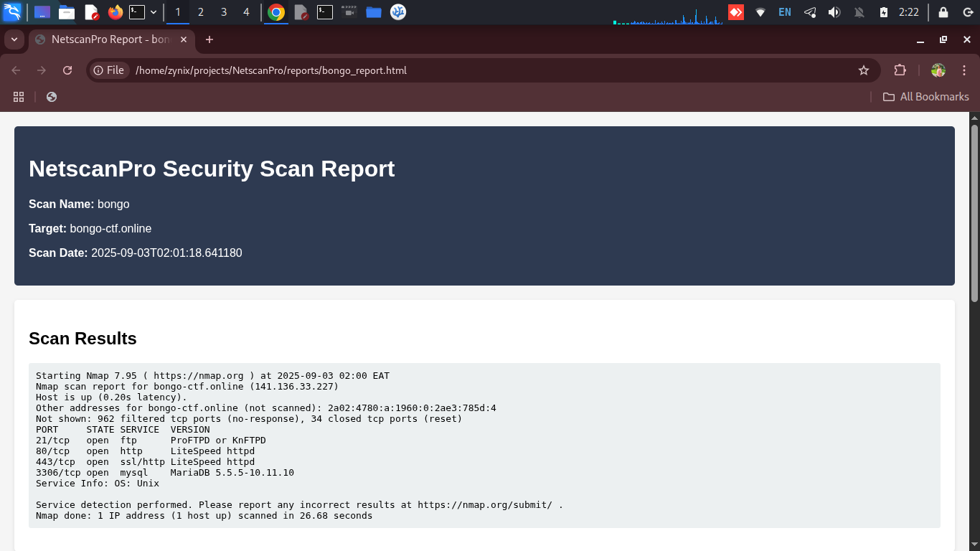980x551 pixels.
Task: Open the screen recorder taskbar window
Action: click(x=349, y=12)
